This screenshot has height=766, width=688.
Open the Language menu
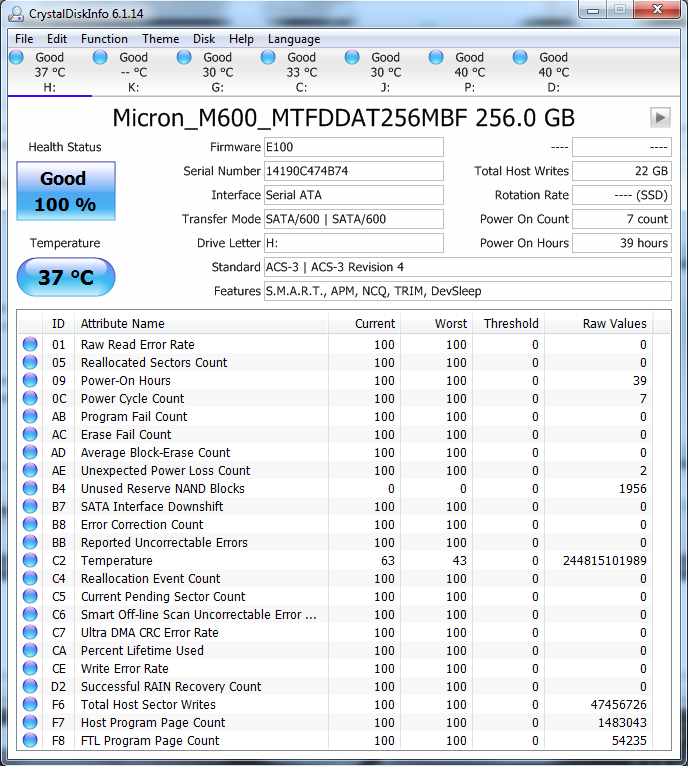(294, 39)
